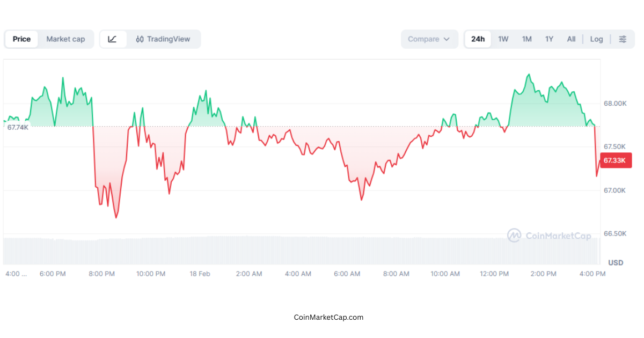Click the Compare chevron arrow
Image resolution: width=644 pixels, height=338 pixels.
tap(446, 39)
